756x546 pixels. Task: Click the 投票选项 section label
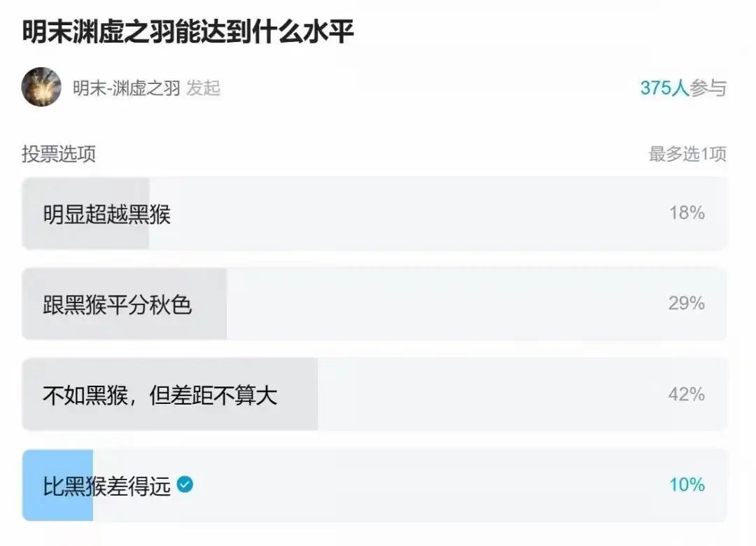point(59,154)
